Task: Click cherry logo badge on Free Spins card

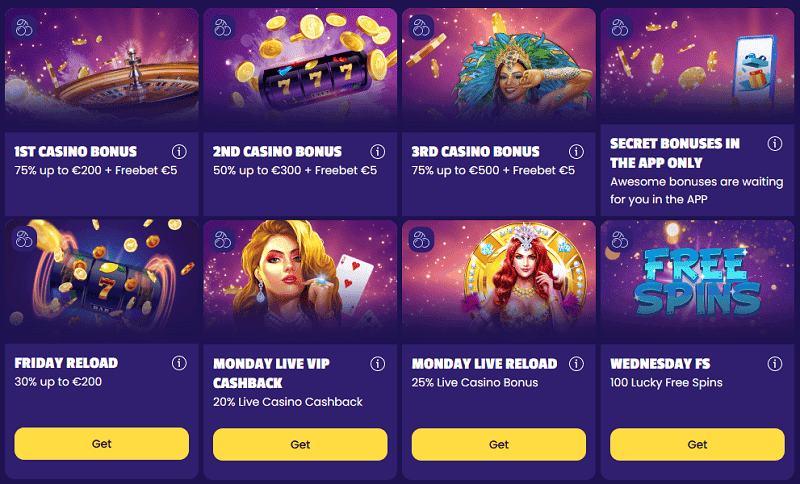Action: point(619,239)
